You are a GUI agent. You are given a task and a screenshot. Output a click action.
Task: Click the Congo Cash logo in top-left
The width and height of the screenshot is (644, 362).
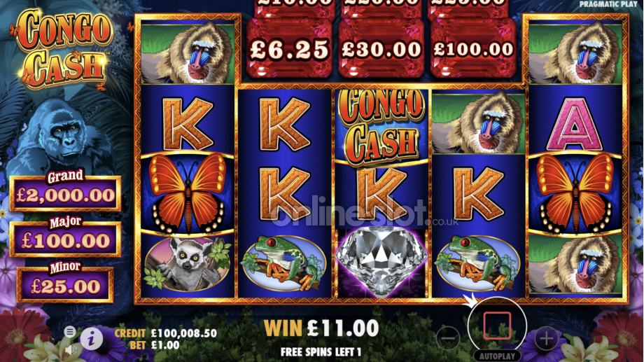[x=64, y=48]
